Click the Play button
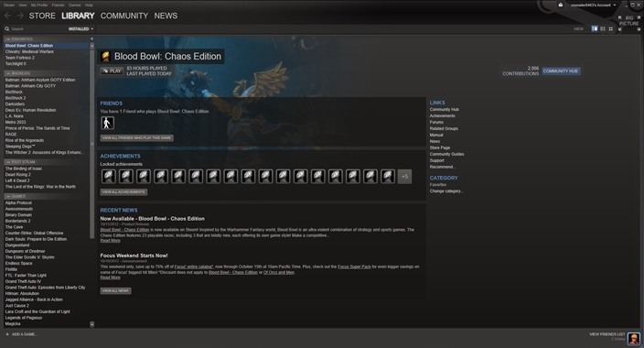644x348 pixels. [112, 71]
